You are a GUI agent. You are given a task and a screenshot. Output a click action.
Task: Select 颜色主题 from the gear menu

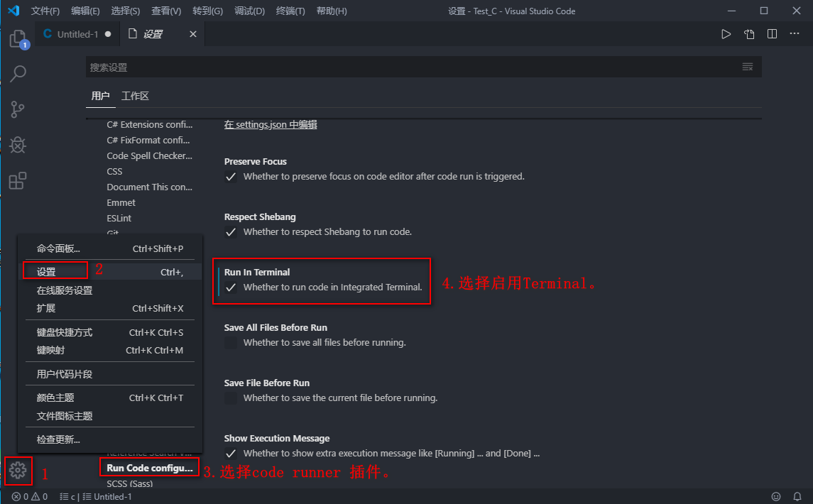[x=56, y=397]
